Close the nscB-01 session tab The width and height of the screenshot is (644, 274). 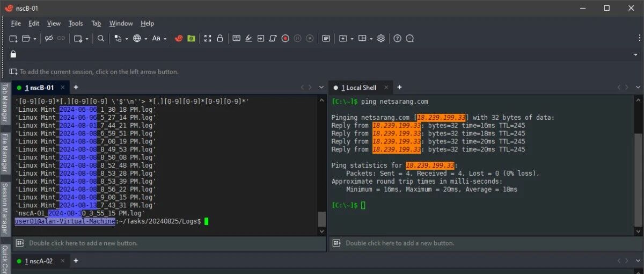62,88
